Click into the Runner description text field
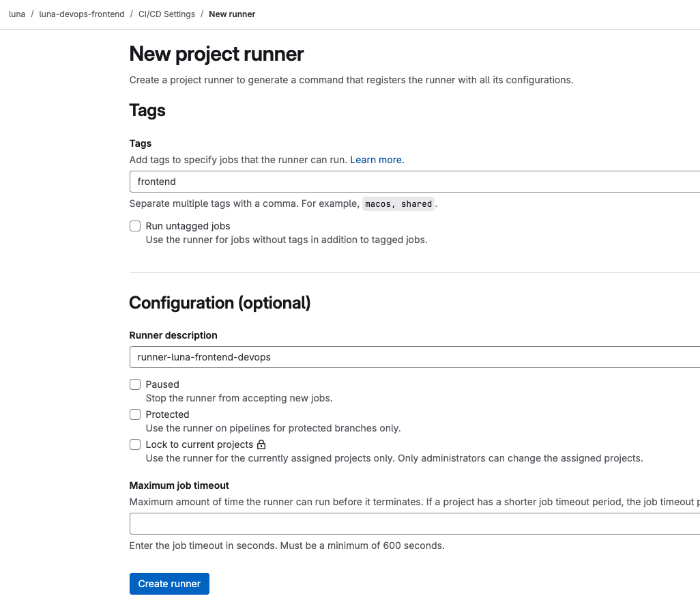 [x=415, y=357]
